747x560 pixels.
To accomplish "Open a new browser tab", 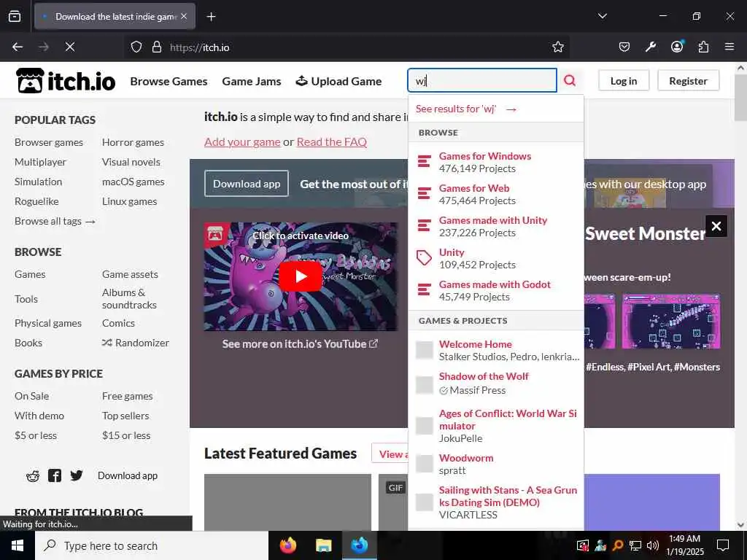I will (x=211, y=17).
